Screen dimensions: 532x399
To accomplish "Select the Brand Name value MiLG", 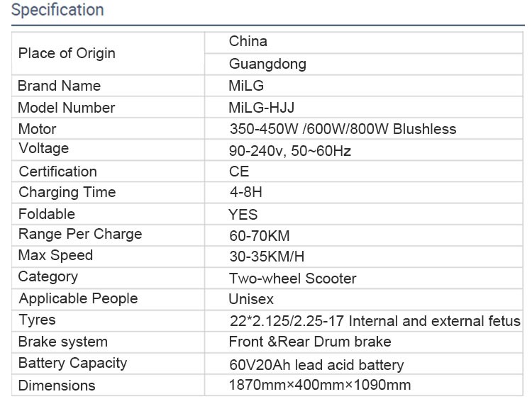I will 246,86.
